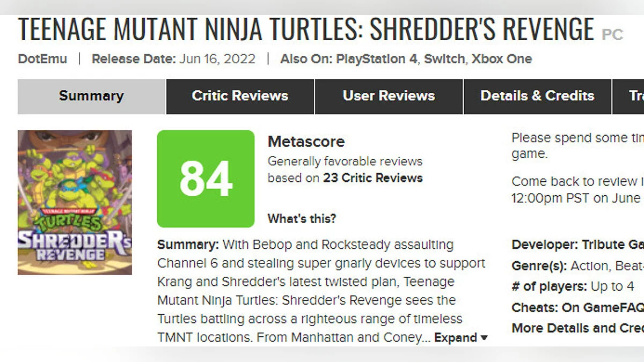The image size is (644, 362).
Task: Go to the Summary tab
Action: (91, 97)
